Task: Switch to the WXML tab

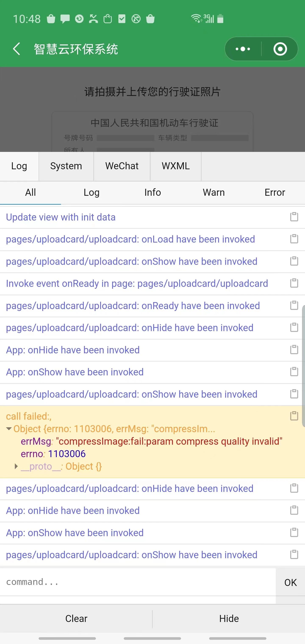Action: click(176, 166)
